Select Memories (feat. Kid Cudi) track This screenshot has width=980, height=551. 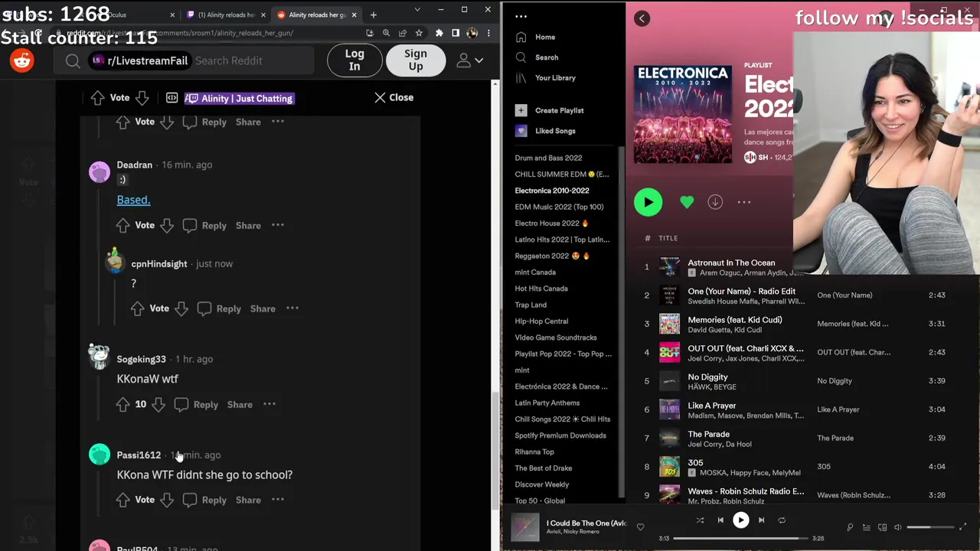(x=735, y=320)
